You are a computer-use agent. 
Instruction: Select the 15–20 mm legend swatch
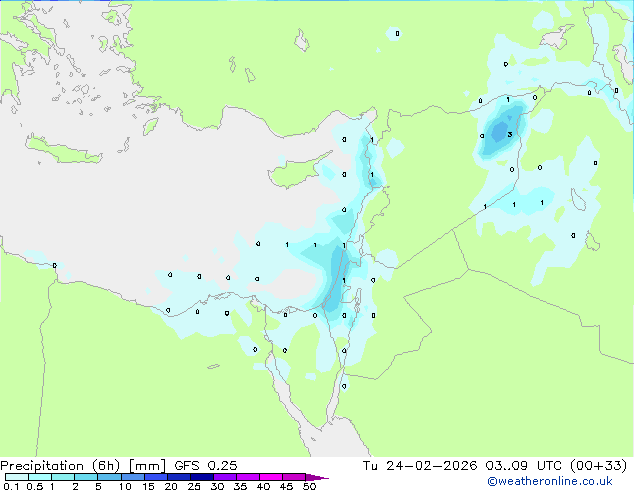tap(156, 477)
